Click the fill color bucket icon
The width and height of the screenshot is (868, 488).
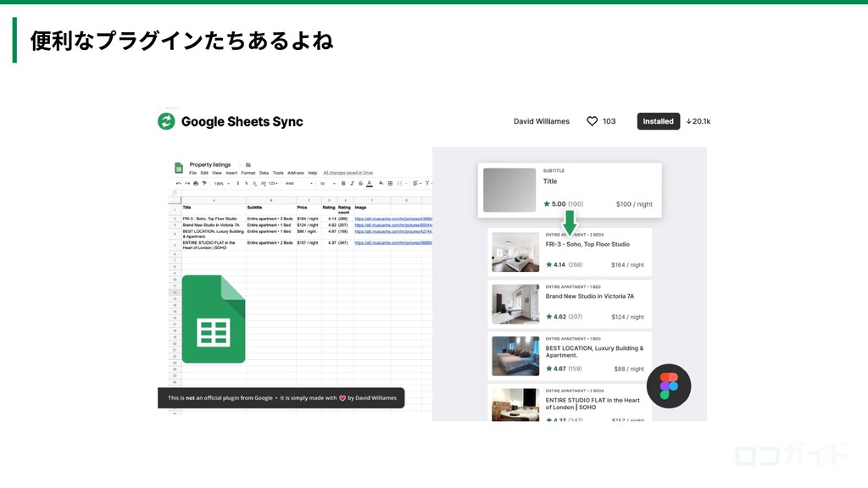381,183
